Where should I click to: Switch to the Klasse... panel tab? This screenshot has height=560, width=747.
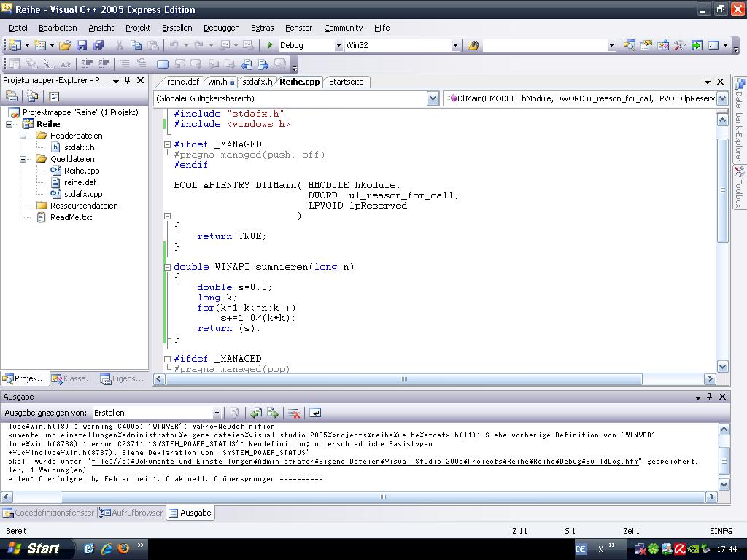coord(74,378)
